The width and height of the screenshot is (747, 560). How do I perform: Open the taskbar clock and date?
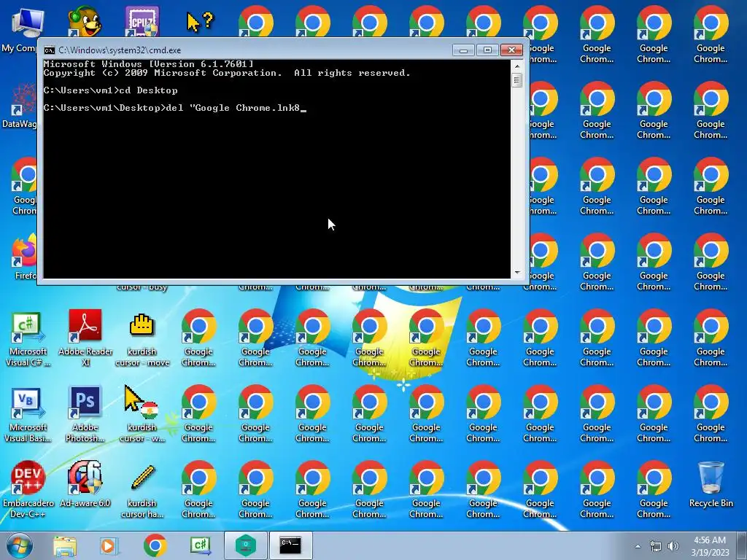[710, 546]
